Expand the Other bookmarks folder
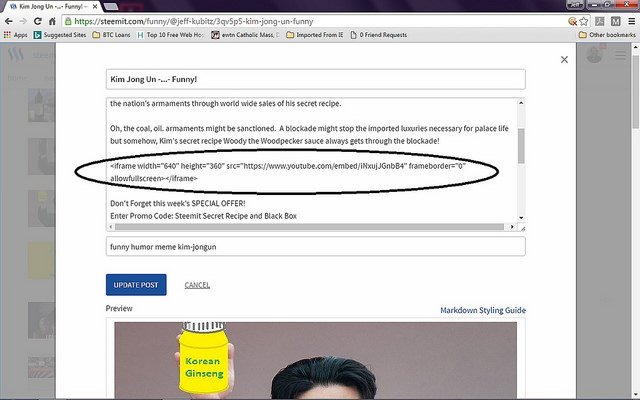The image size is (640, 400). coord(607,35)
